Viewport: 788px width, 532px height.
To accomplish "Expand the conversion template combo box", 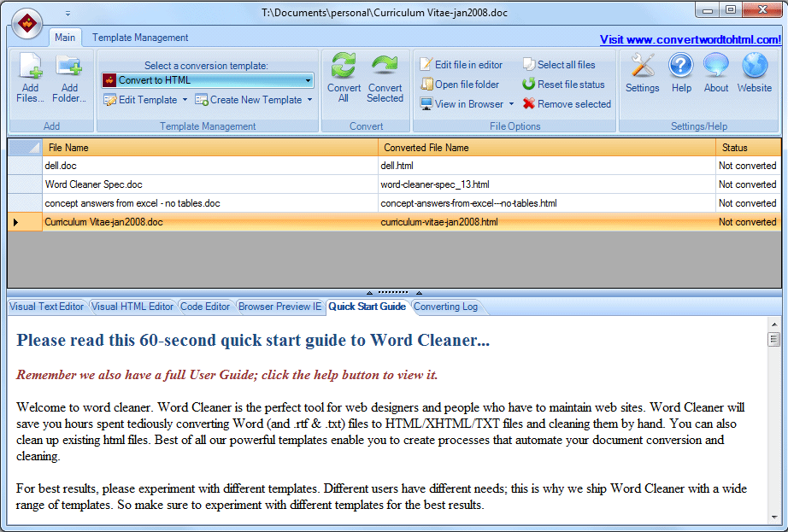I will (308, 80).
